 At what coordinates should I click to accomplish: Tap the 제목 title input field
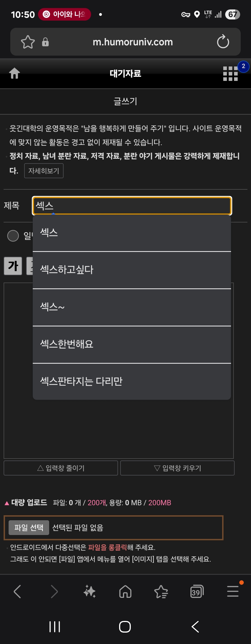coord(132,206)
